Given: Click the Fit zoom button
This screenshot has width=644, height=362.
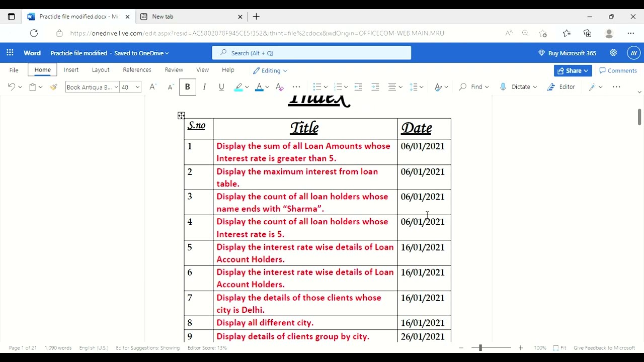Looking at the screenshot, I should click(559, 347).
